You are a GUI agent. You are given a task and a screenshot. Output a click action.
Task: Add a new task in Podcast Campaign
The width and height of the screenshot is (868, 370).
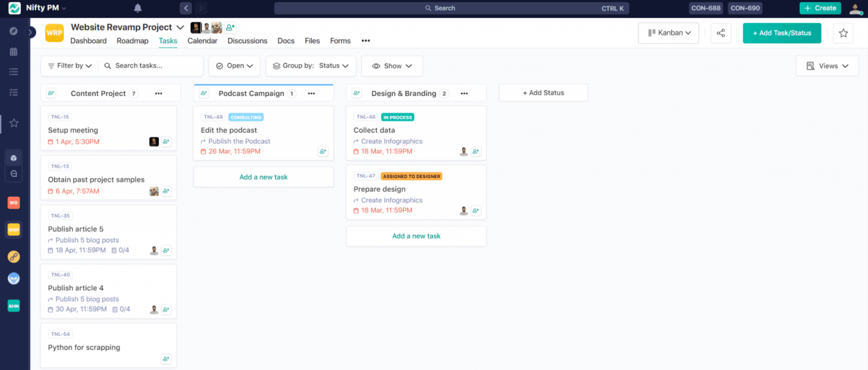tap(263, 177)
